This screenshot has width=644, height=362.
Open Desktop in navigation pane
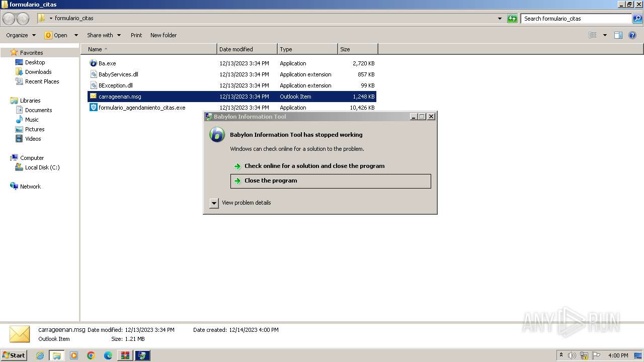(x=35, y=62)
